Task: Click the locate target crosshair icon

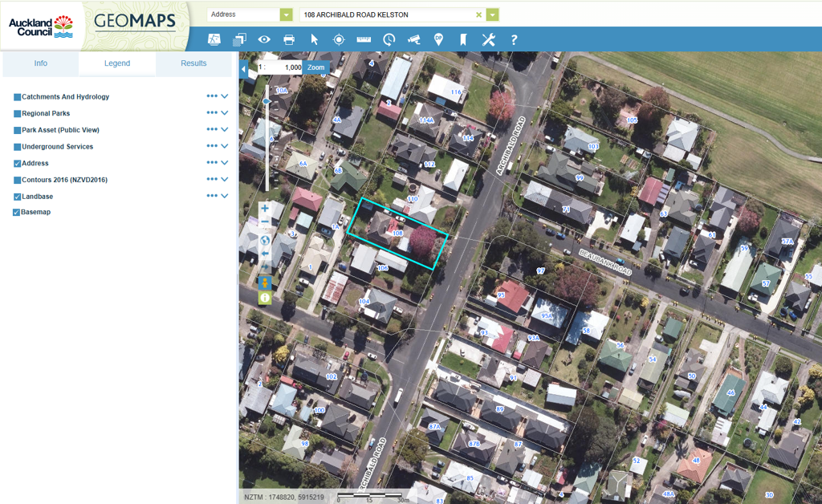Action: pos(339,39)
